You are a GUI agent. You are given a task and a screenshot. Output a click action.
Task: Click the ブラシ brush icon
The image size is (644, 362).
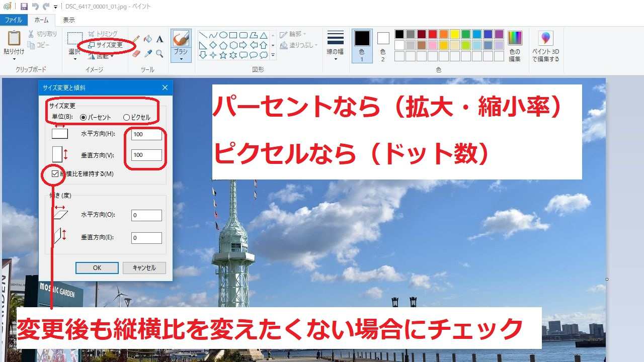pyautogui.click(x=181, y=39)
